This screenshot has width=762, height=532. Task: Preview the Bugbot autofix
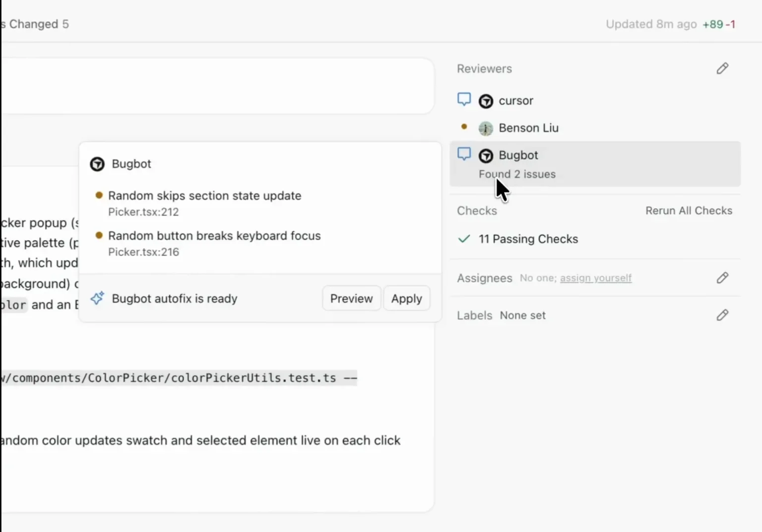[351, 298]
